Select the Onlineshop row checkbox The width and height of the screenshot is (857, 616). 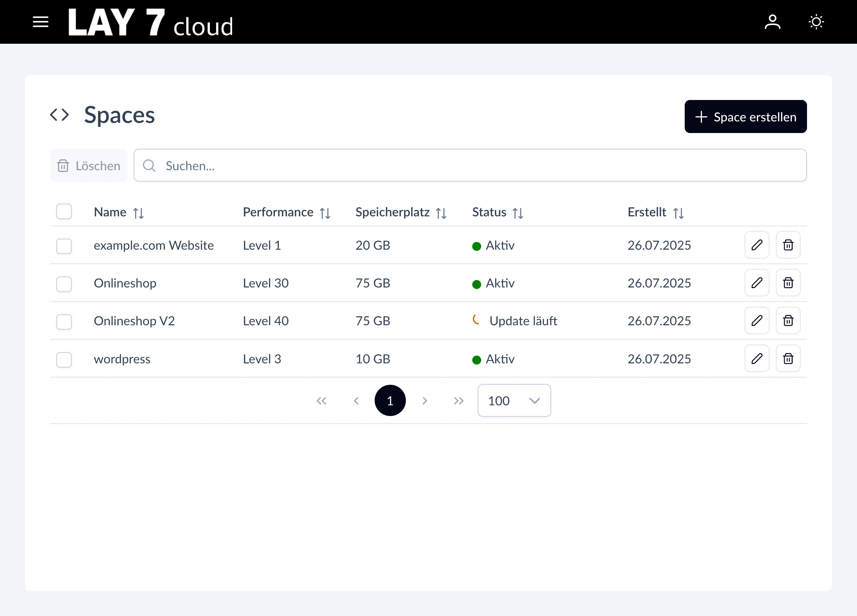pyautogui.click(x=64, y=284)
